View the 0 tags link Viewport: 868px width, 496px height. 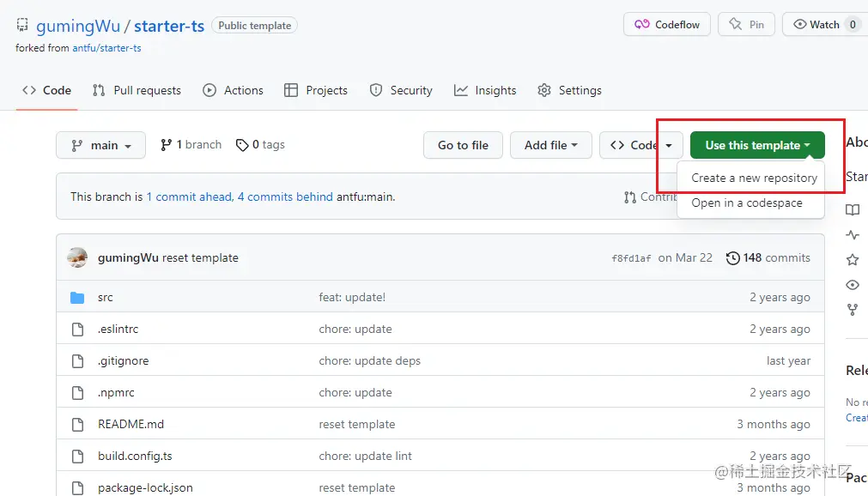coord(260,144)
